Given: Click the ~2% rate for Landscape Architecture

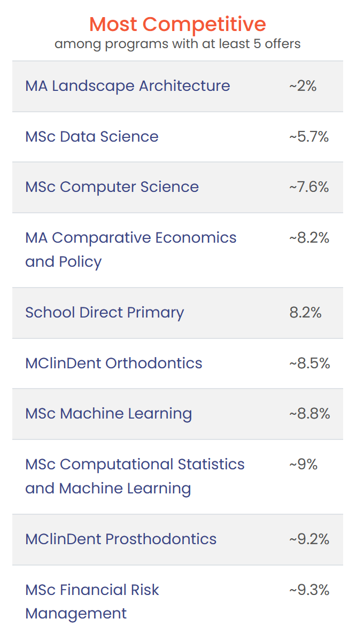Looking at the screenshot, I should [303, 86].
